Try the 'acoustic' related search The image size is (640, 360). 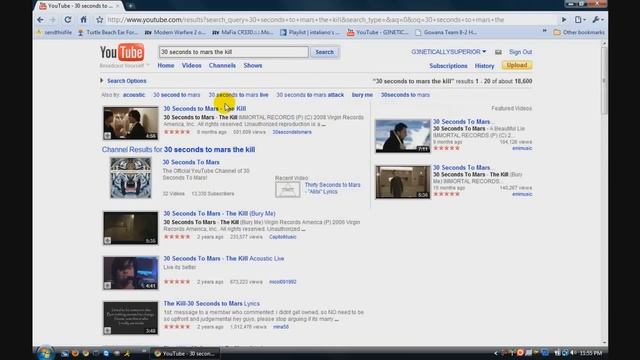coord(134,95)
